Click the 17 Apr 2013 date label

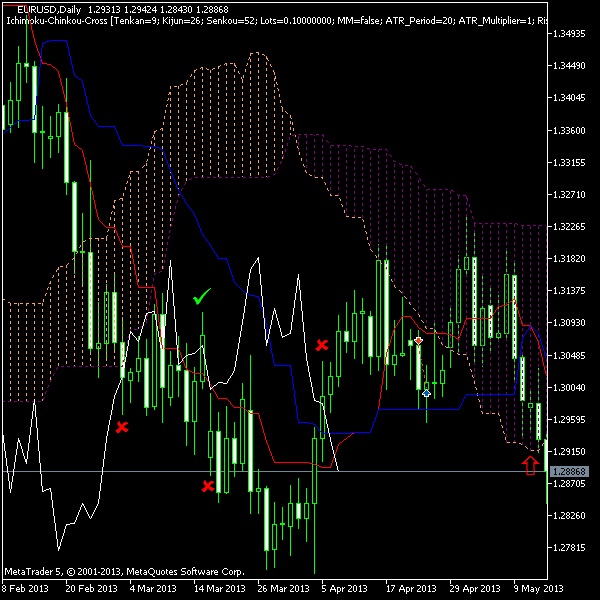tap(409, 589)
